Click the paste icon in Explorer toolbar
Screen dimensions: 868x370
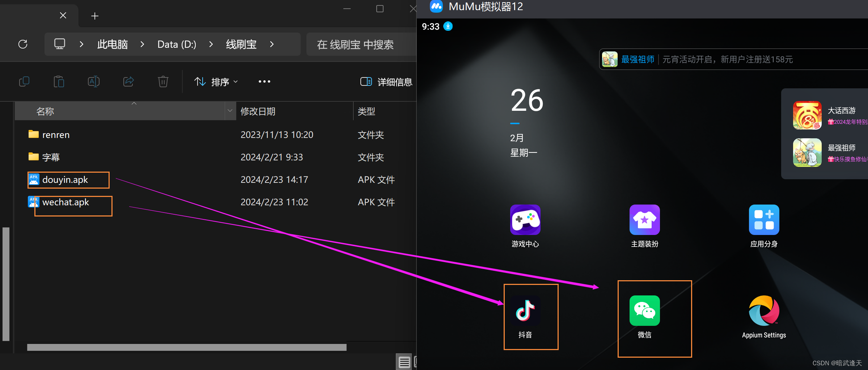click(x=59, y=81)
